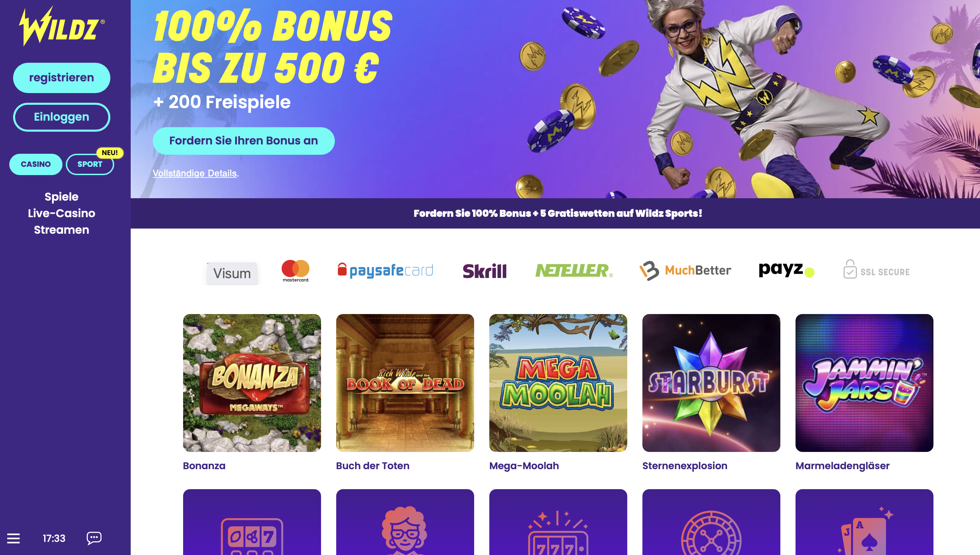
Task: Click the registrieren button
Action: pos(62,78)
